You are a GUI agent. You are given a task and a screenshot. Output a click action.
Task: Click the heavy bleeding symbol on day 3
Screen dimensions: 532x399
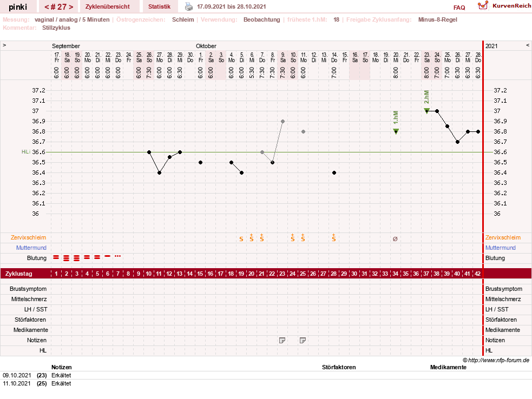click(77, 258)
